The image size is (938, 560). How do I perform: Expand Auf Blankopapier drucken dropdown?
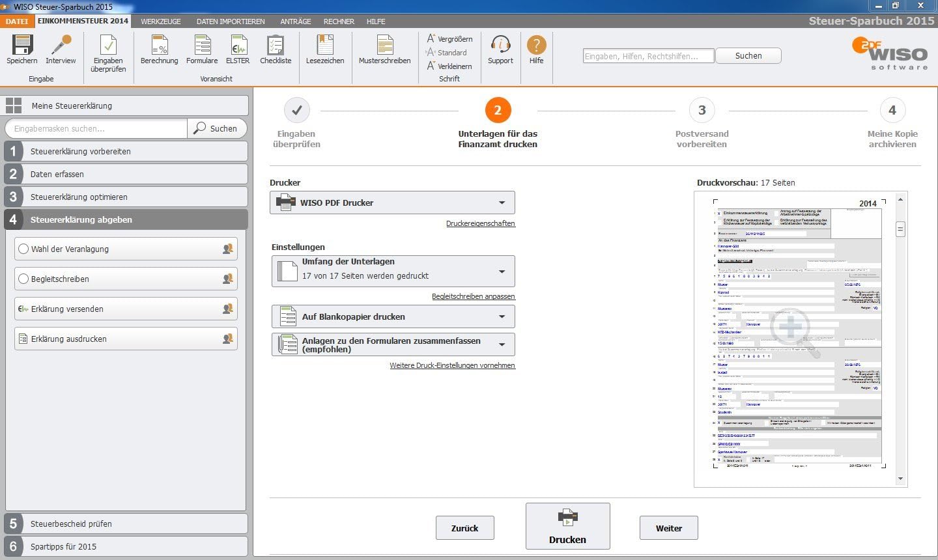[502, 316]
